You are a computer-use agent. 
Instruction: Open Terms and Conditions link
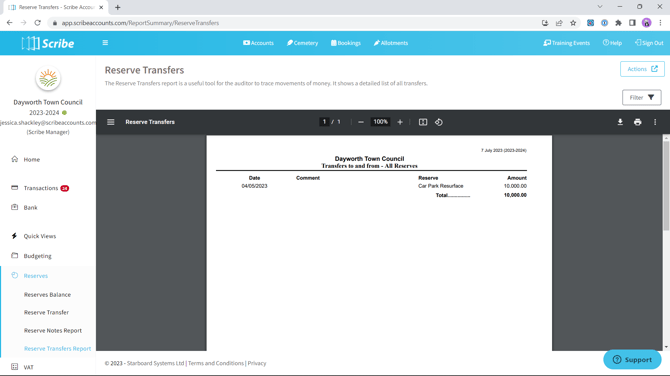(x=216, y=363)
